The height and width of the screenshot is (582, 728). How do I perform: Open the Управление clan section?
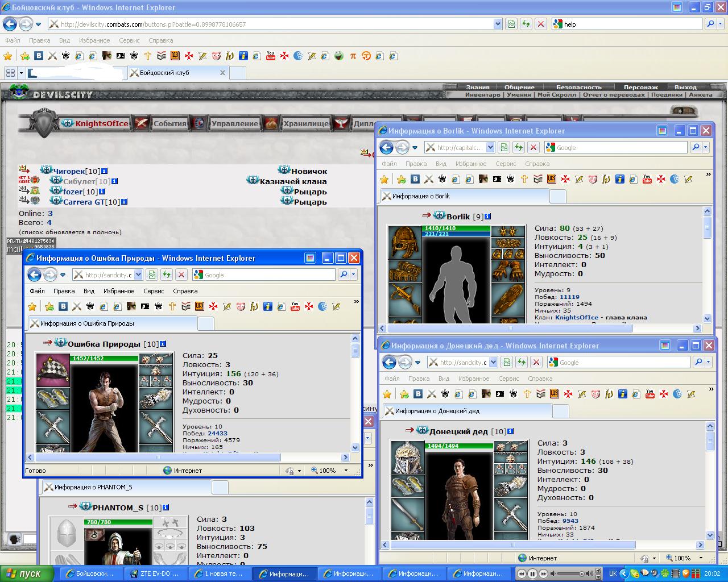pos(234,123)
